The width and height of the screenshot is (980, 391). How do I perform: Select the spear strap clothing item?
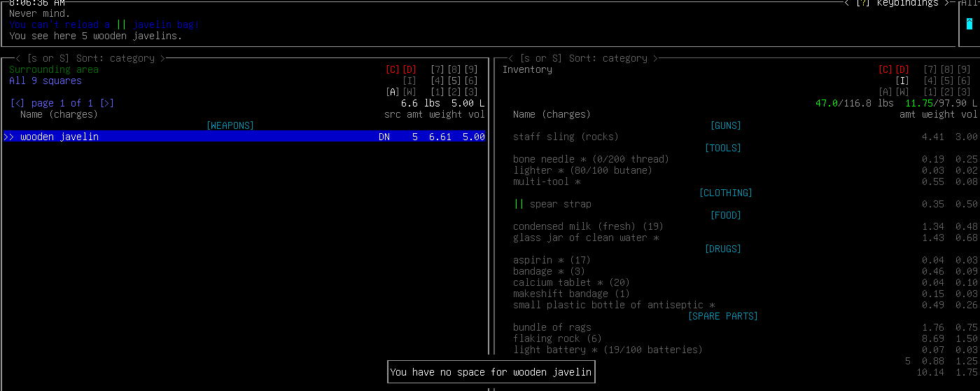pyautogui.click(x=745, y=204)
